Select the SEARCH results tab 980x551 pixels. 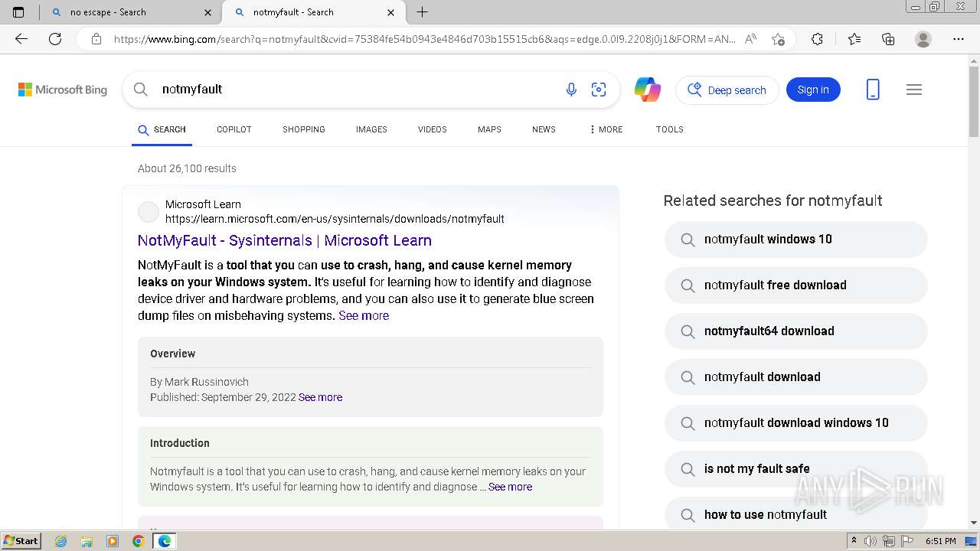162,129
